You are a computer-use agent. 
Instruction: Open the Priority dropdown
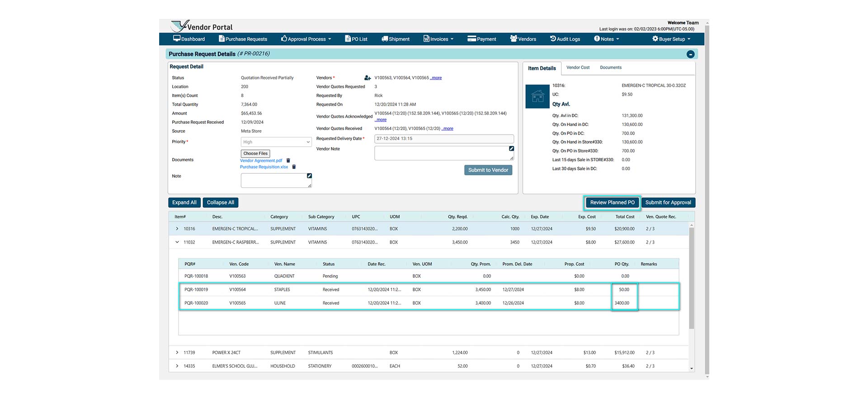point(276,142)
